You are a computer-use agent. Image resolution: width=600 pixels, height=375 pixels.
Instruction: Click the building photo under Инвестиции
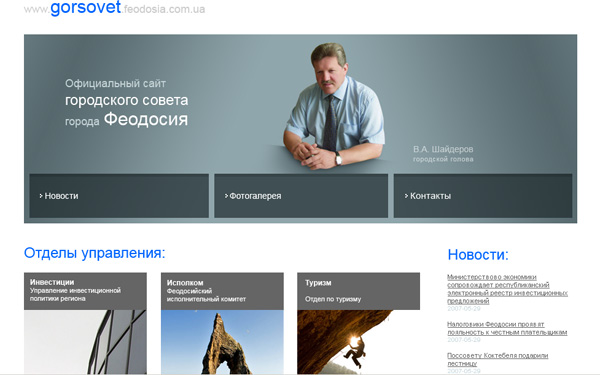(85, 342)
